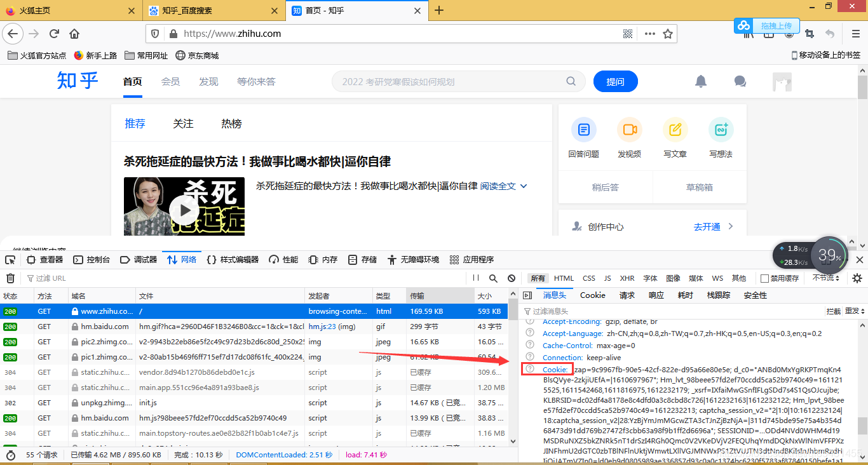This screenshot has height=465, width=868.
Task: Click the 发视频 icon
Action: coord(629,130)
